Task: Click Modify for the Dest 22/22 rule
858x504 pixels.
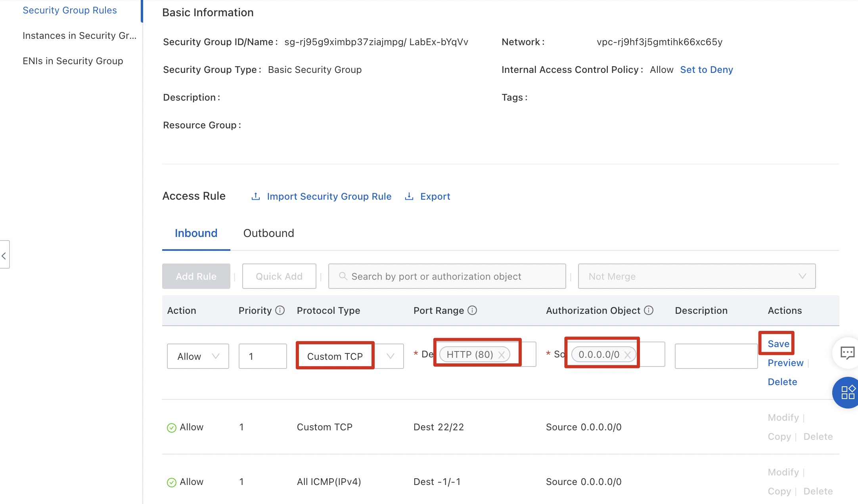Action: click(783, 418)
